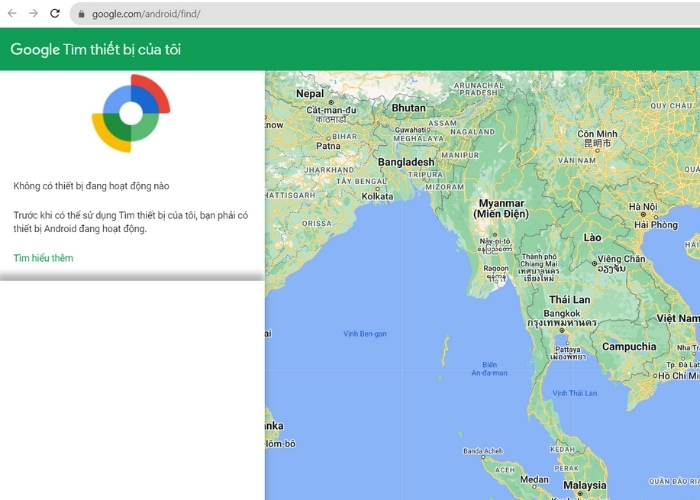Click ORISSA state label on map
This screenshot has width=700, height=500.
pos(317,223)
